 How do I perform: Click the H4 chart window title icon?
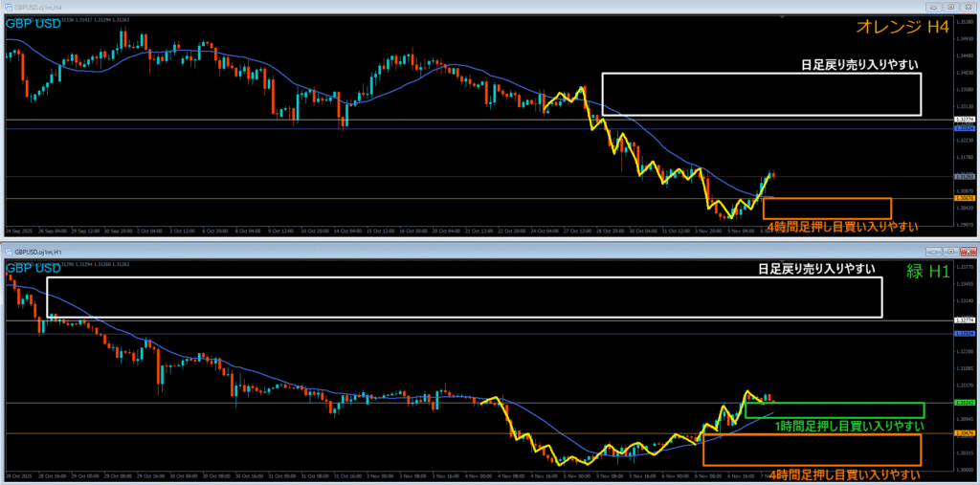(x=8, y=7)
